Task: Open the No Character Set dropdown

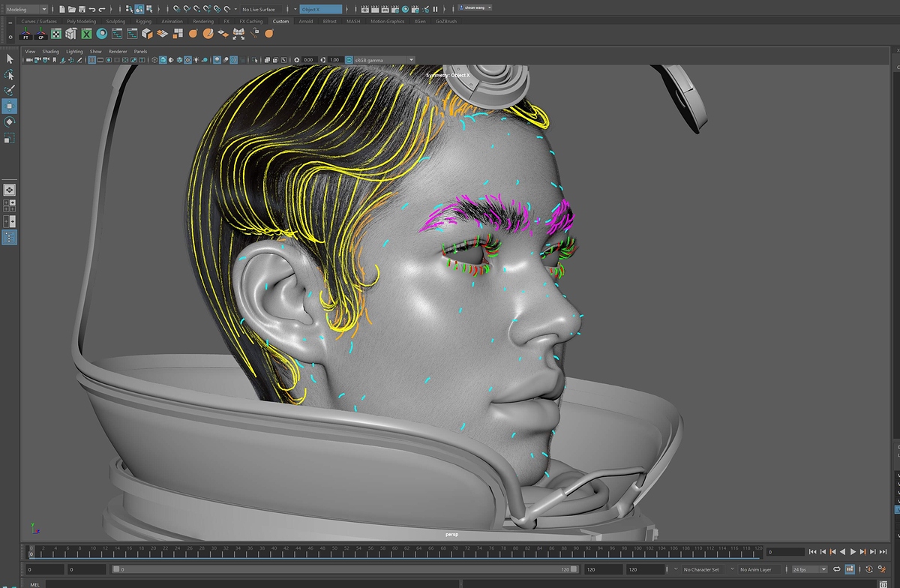Action: 704,569
